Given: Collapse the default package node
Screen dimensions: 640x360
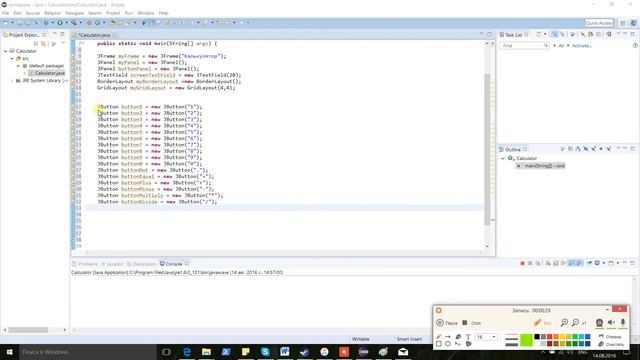Looking at the screenshot, I should tap(18, 66).
